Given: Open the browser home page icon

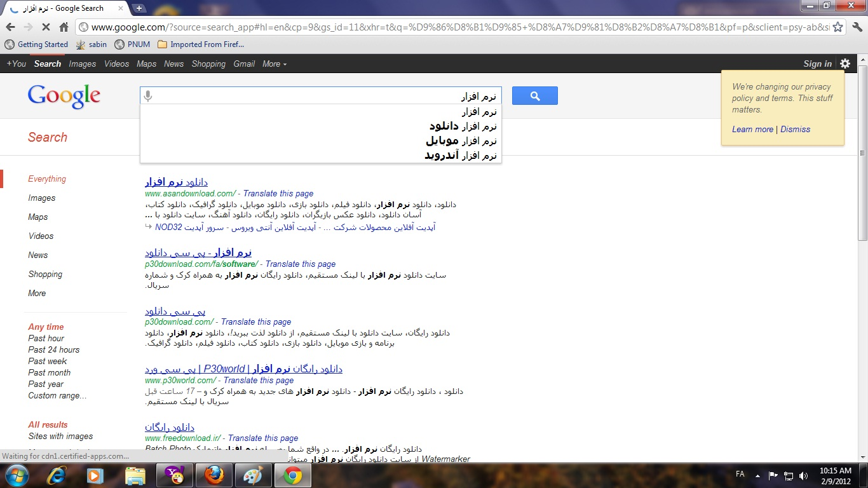Looking at the screenshot, I should pos(64,27).
